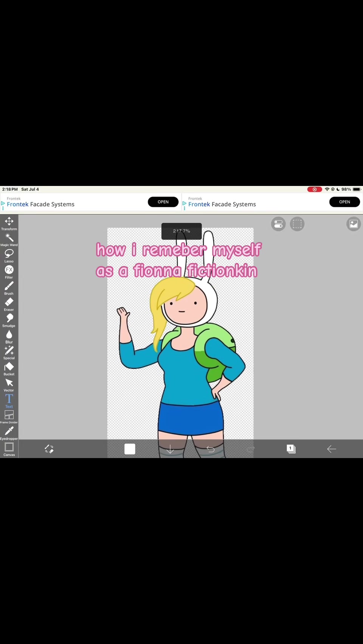Select the Eyedropper tool
Image resolution: width=363 pixels, height=644 pixels.
(x=9, y=433)
